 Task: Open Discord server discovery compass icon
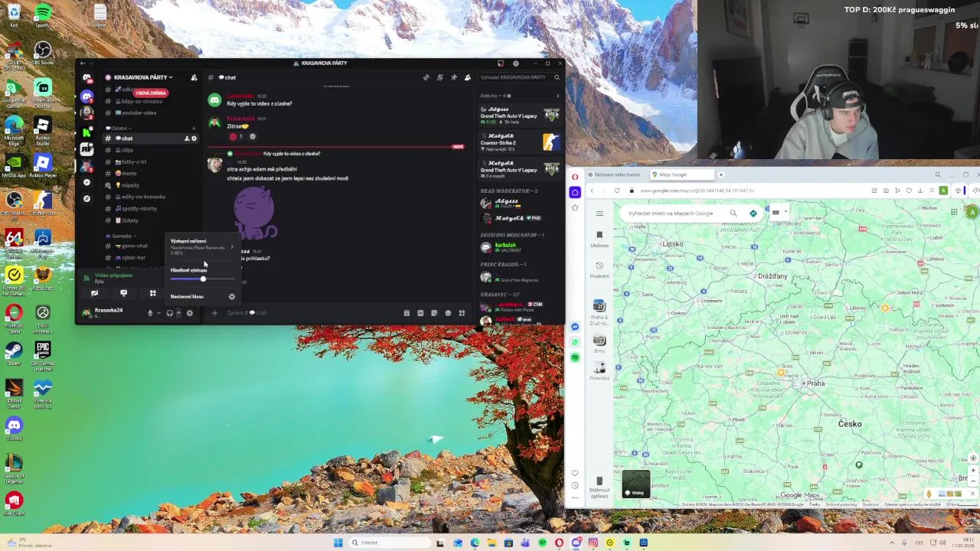tap(87, 199)
